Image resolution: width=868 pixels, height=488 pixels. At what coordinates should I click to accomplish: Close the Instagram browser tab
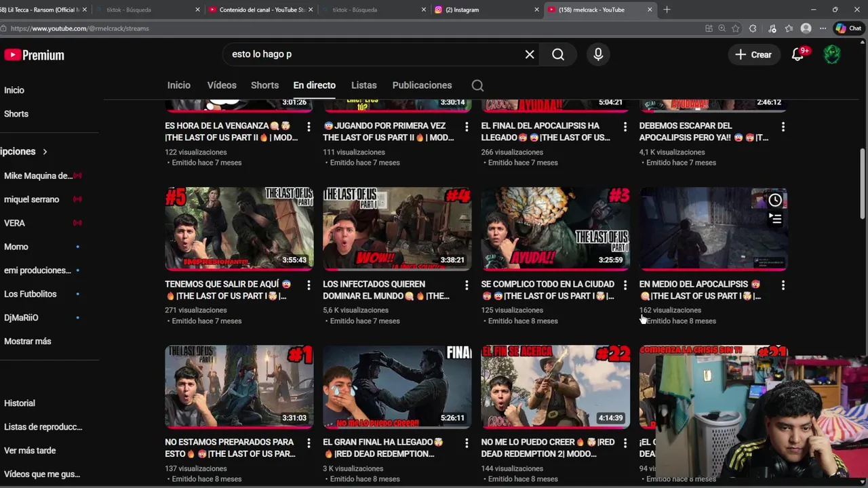click(536, 9)
